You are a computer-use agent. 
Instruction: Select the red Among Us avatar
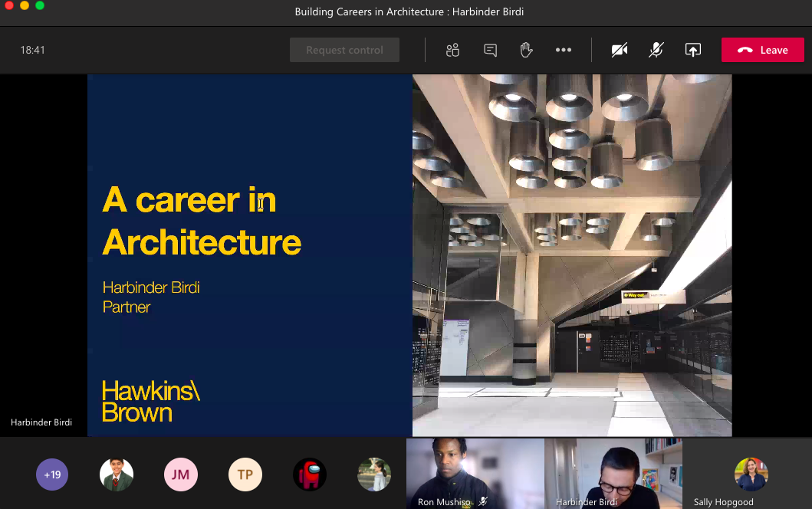(310, 475)
